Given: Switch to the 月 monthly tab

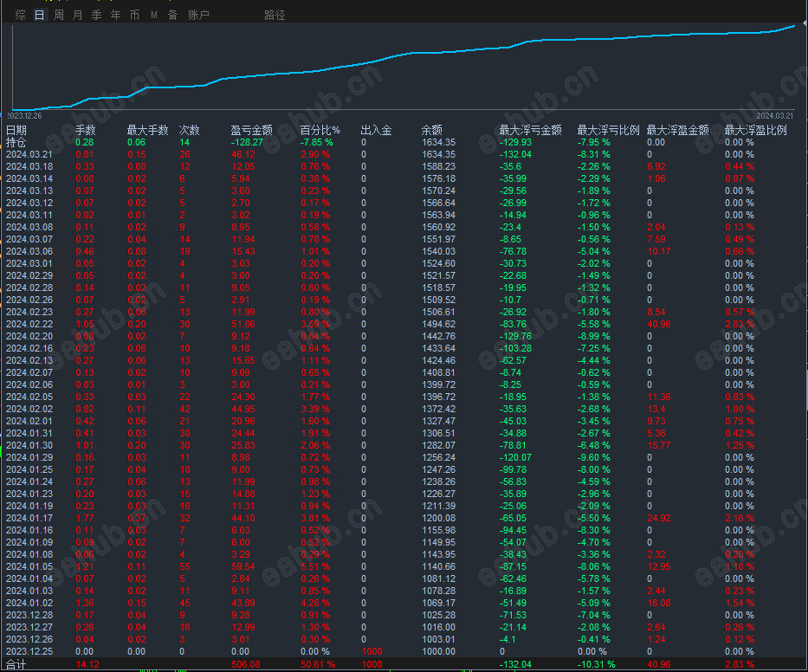Looking at the screenshot, I should click(77, 15).
